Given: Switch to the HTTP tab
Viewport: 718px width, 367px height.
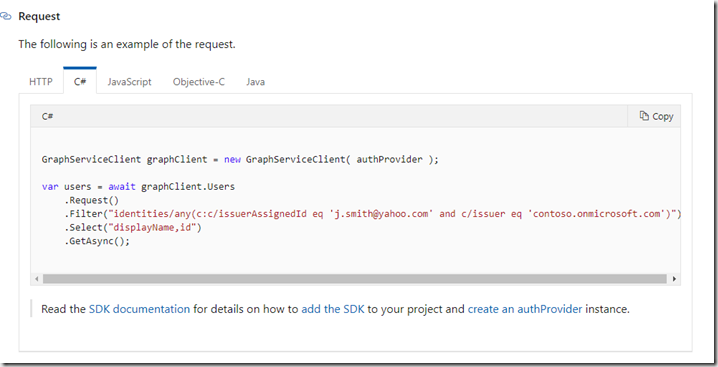Looking at the screenshot, I should [x=41, y=82].
